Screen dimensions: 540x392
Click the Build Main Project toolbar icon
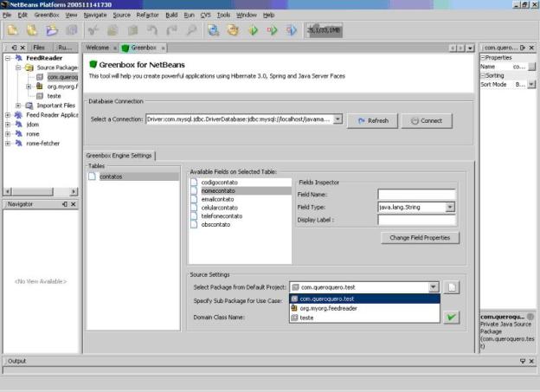[x=212, y=30]
